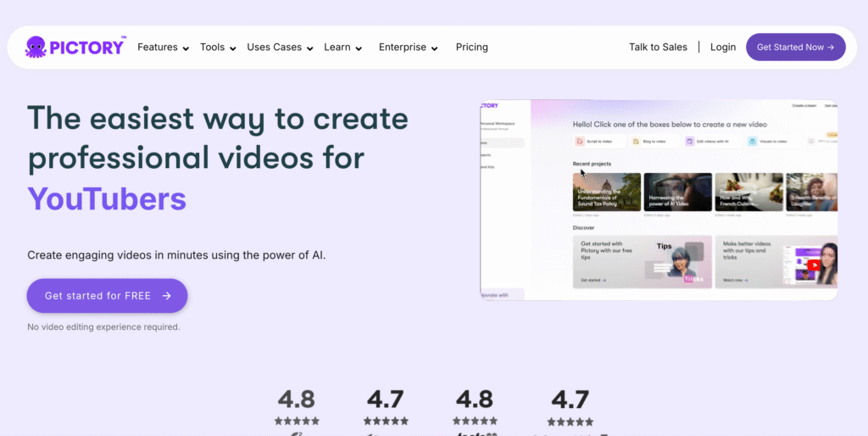Click the red YouTube play icon

[814, 265]
